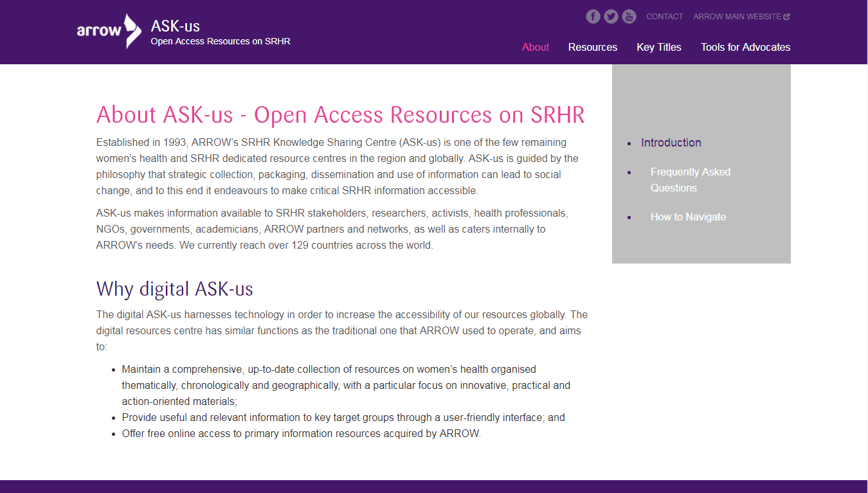The image size is (868, 493).
Task: Click the Why digital ASK-us heading
Action: point(174,289)
